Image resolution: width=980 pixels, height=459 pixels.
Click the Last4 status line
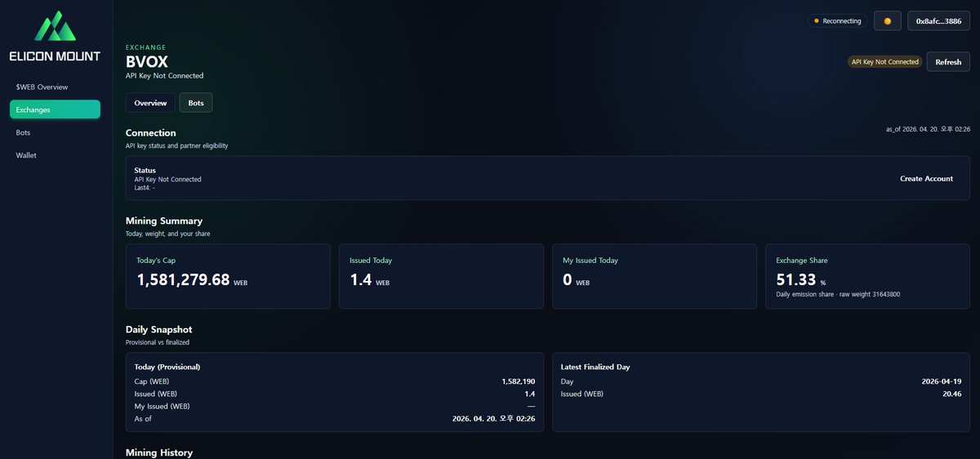coord(145,187)
